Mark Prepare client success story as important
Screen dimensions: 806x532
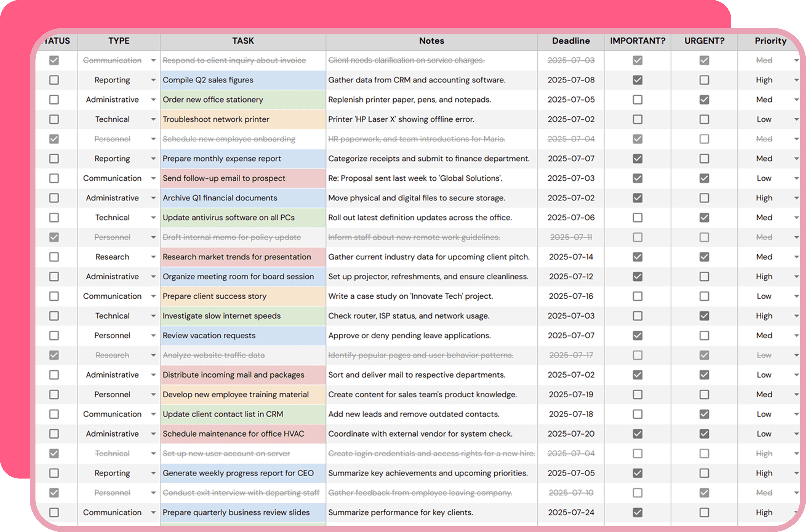click(x=637, y=296)
